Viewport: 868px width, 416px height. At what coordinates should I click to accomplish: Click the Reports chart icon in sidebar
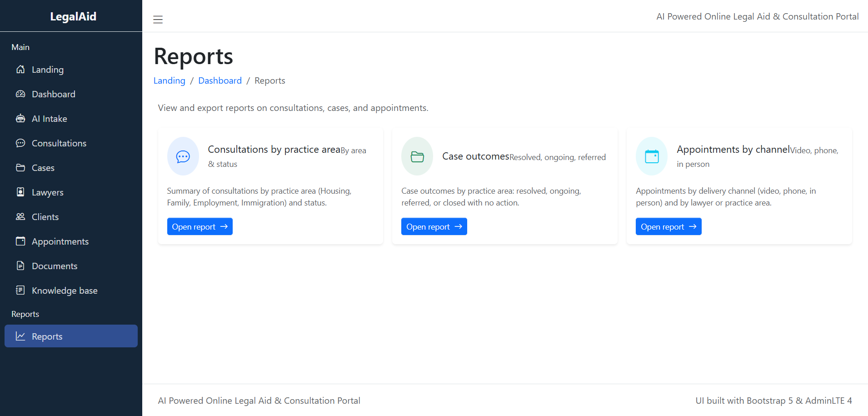[21, 336]
